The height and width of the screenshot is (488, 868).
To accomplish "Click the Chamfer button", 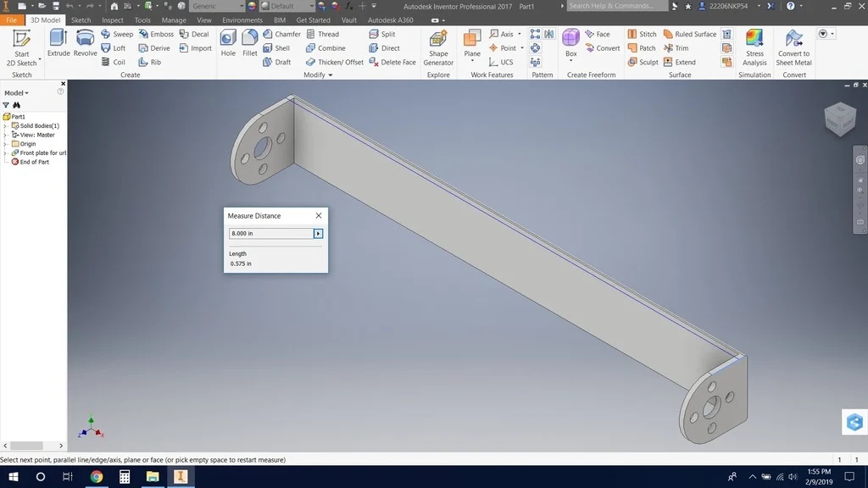I will point(281,35).
